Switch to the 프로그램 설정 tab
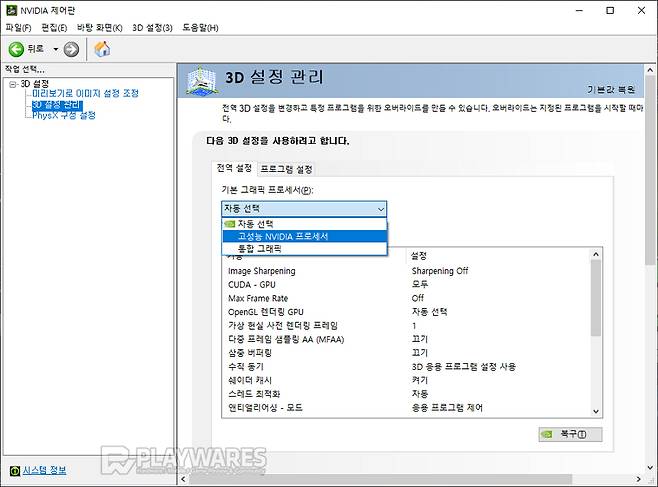The image size is (658, 487). click(x=286, y=169)
